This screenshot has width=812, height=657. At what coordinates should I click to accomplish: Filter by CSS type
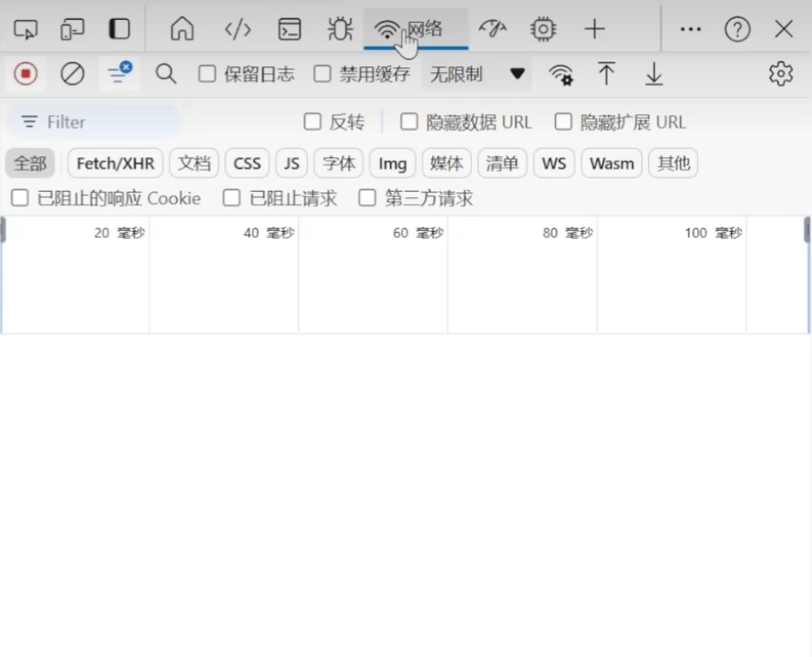click(x=247, y=163)
